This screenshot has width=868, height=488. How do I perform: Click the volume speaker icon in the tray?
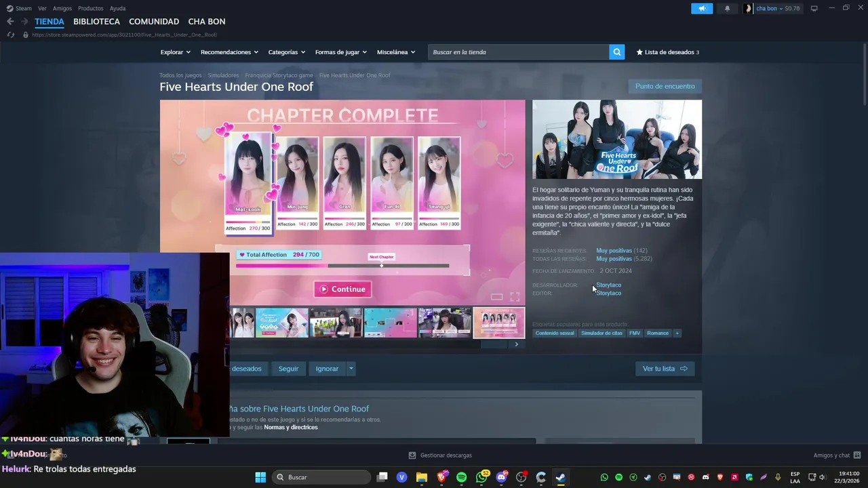click(x=823, y=477)
